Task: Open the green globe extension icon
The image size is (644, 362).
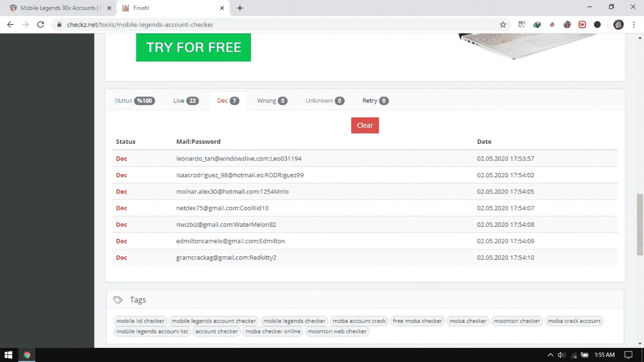Action: (537, 25)
